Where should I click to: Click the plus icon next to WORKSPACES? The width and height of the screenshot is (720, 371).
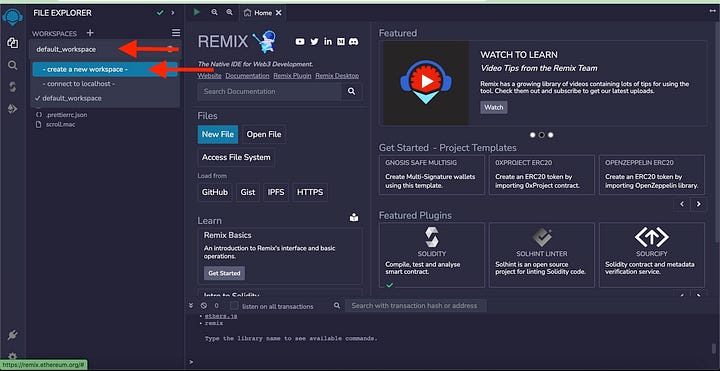90,33
